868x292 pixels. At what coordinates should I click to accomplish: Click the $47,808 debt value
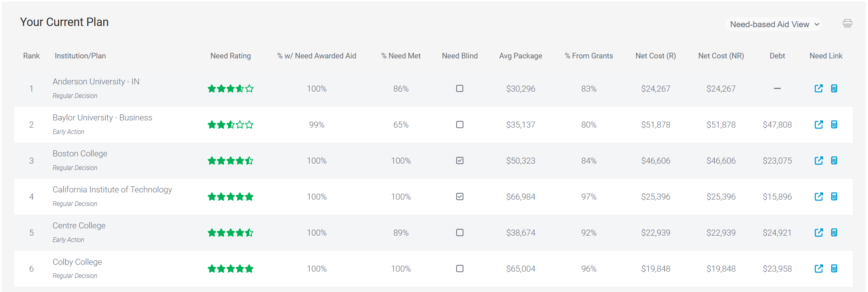[777, 125]
